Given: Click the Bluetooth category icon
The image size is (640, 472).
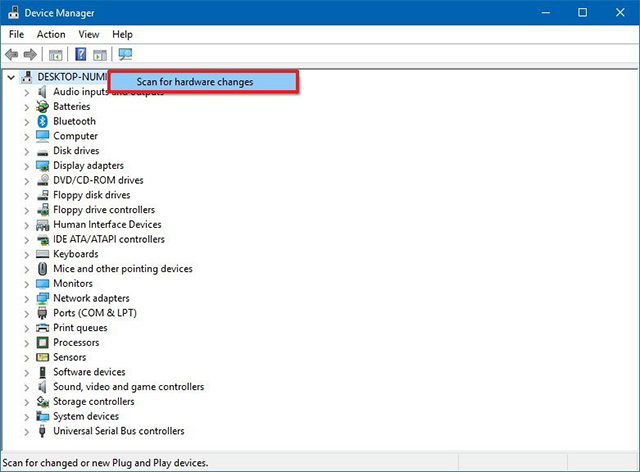Looking at the screenshot, I should (42, 121).
